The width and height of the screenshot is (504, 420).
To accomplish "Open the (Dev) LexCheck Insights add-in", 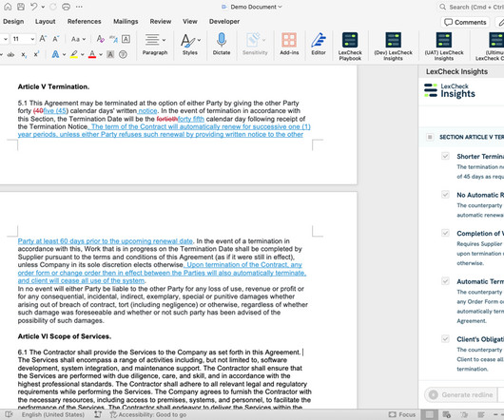I will pyautogui.click(x=393, y=47).
